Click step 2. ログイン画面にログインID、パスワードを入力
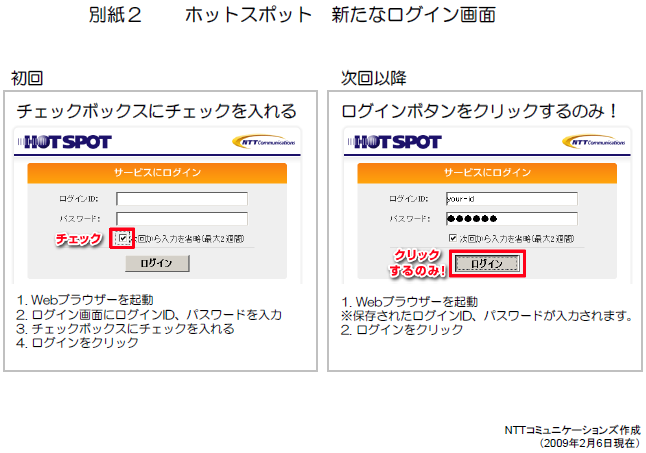 coord(149,315)
